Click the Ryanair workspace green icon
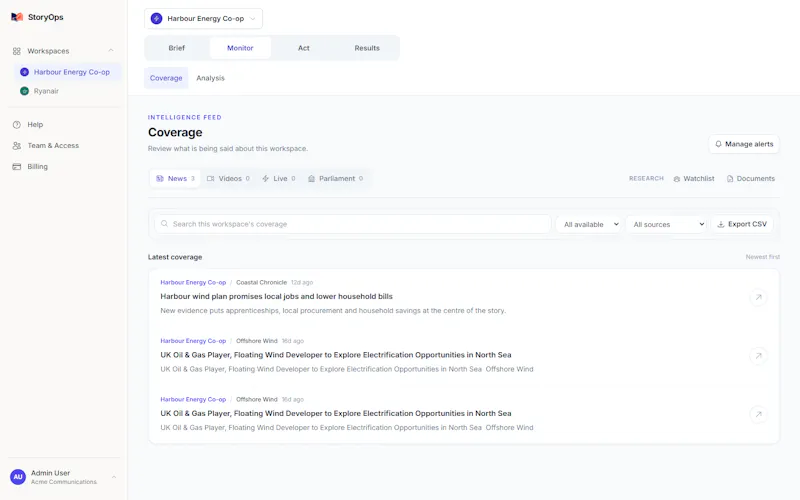The height and width of the screenshot is (500, 800). [24, 91]
